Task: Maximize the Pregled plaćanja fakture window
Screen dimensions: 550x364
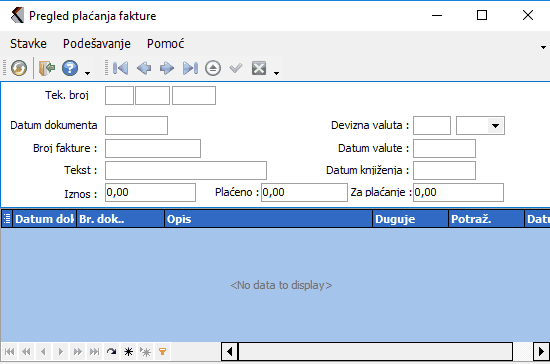Action: pos(482,15)
